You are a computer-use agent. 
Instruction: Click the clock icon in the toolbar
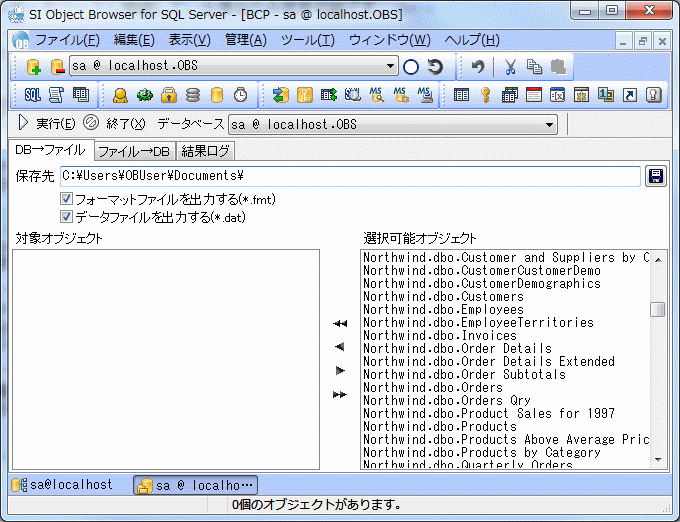point(241,95)
